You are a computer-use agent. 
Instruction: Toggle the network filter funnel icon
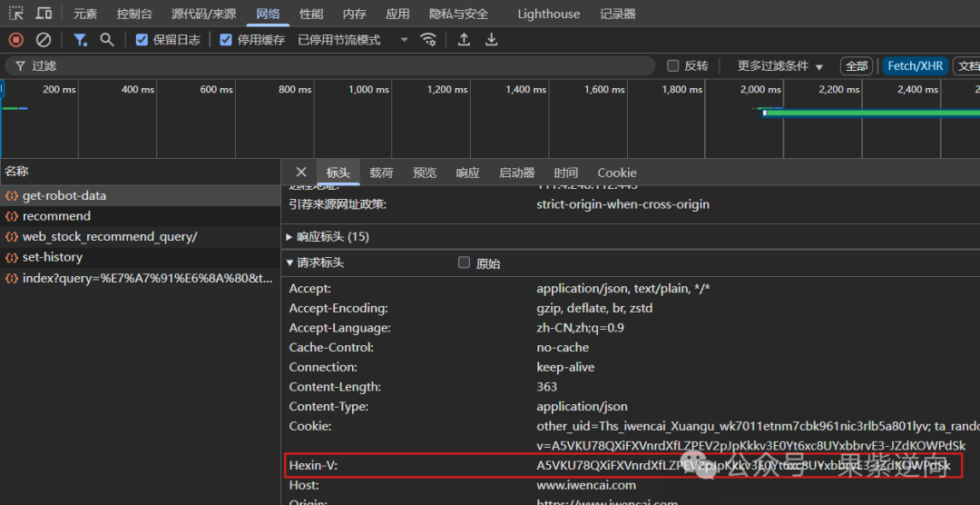point(80,40)
